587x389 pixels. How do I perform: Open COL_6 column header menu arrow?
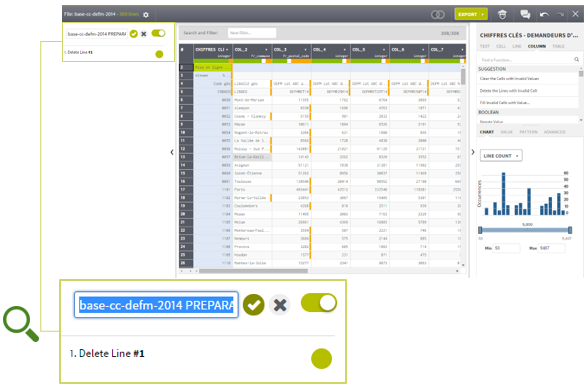coord(423,49)
